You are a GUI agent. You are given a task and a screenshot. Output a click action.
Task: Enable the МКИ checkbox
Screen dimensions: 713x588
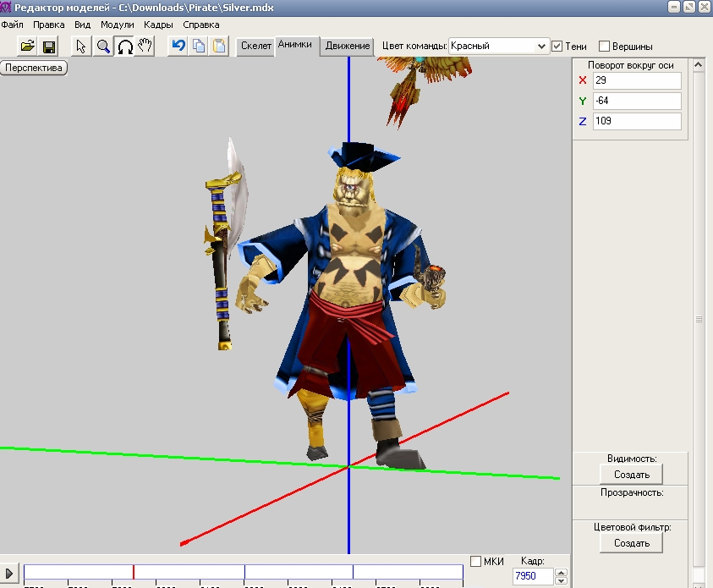[x=475, y=561]
